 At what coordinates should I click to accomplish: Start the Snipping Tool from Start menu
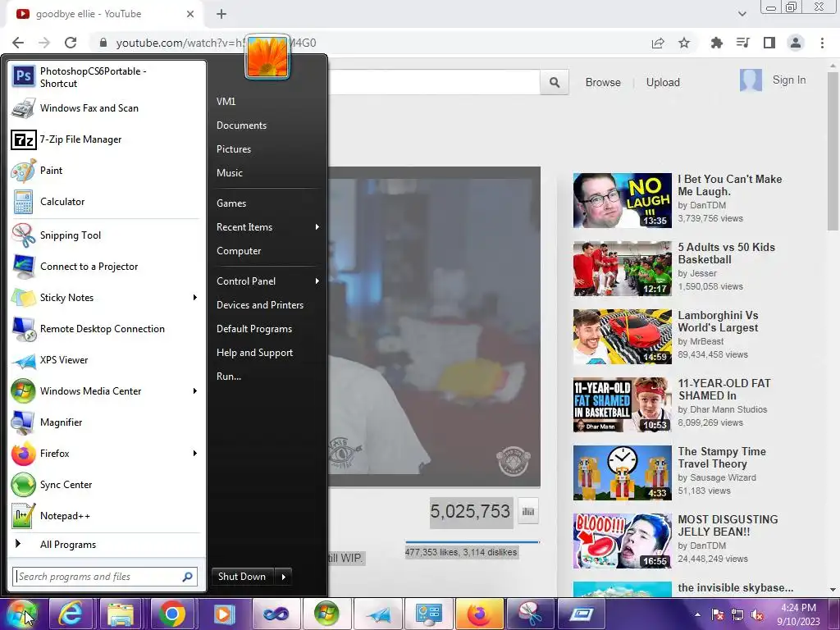click(106, 235)
